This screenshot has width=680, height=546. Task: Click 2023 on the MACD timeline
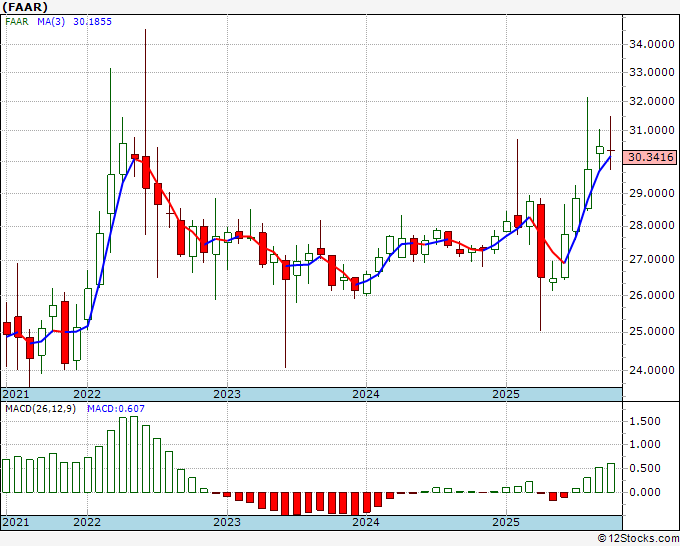coord(227,522)
